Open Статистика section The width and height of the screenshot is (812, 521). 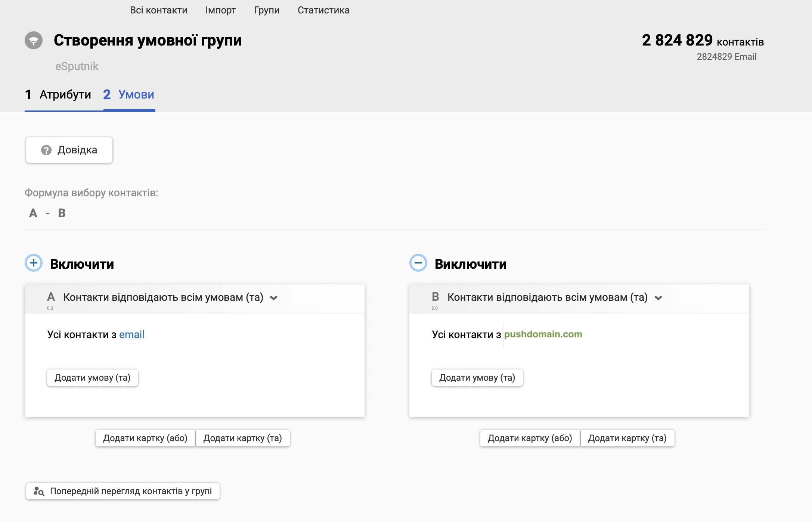323,10
